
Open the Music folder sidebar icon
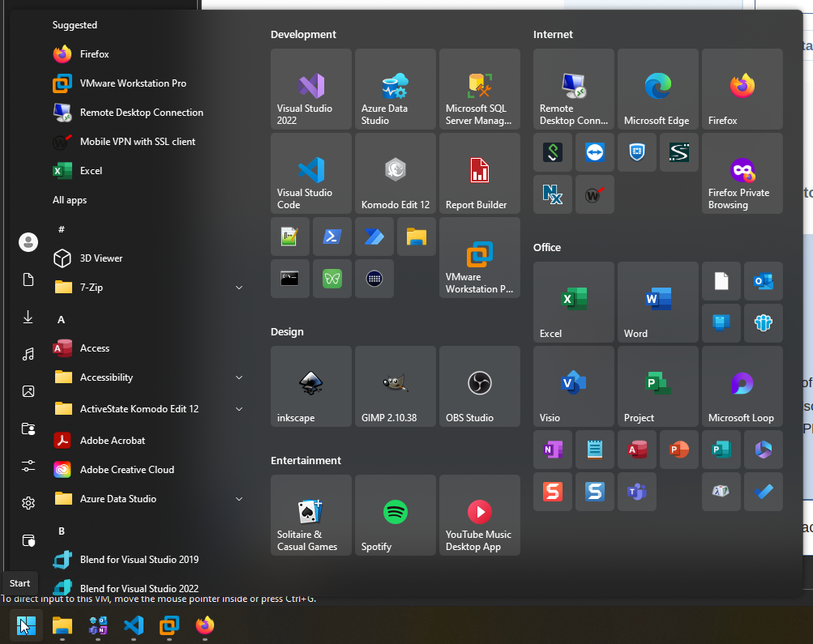[28, 354]
